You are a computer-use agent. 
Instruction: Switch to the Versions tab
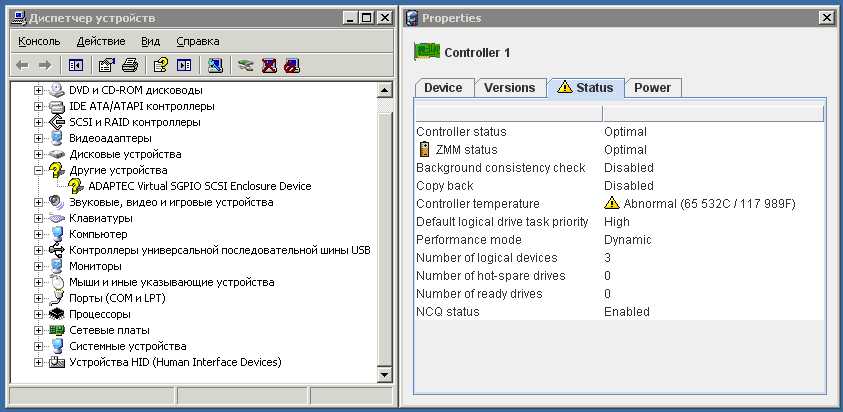coord(509,88)
